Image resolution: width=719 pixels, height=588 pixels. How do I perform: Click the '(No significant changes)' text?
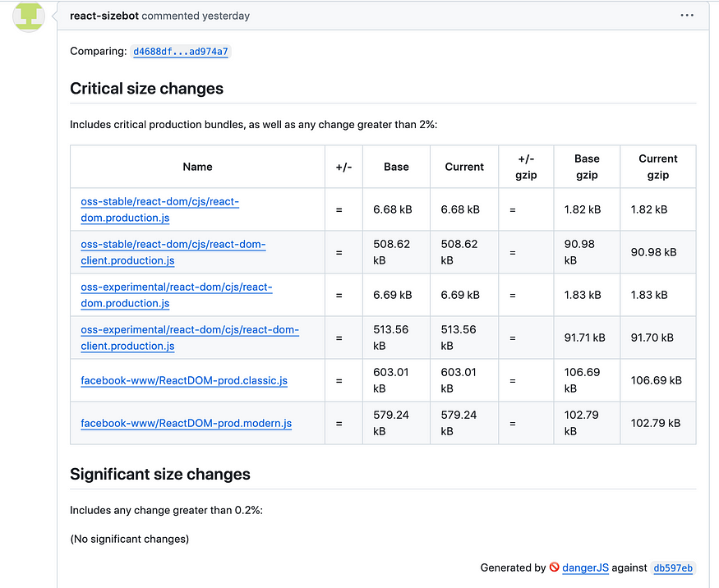[129, 539]
